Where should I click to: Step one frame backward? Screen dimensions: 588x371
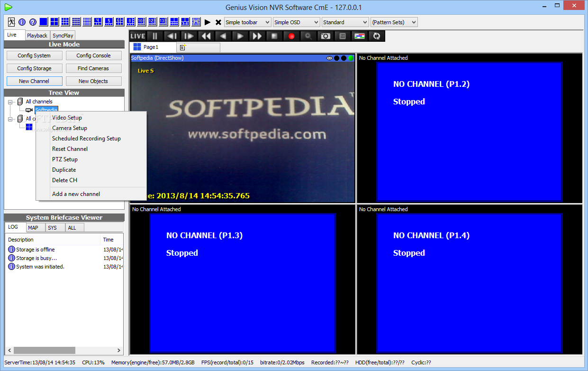172,36
